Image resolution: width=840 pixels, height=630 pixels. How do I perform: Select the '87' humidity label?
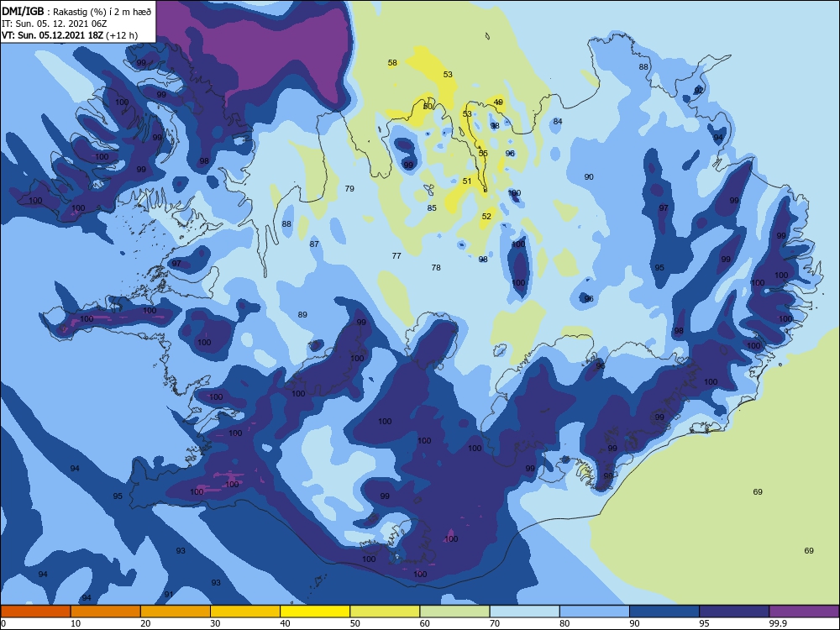[x=314, y=244]
